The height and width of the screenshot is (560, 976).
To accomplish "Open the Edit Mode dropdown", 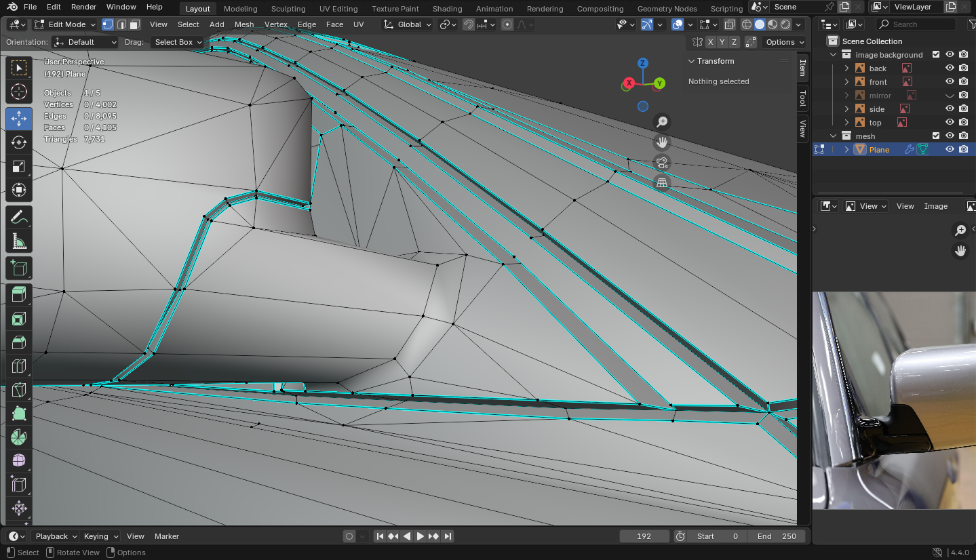I will pos(64,24).
